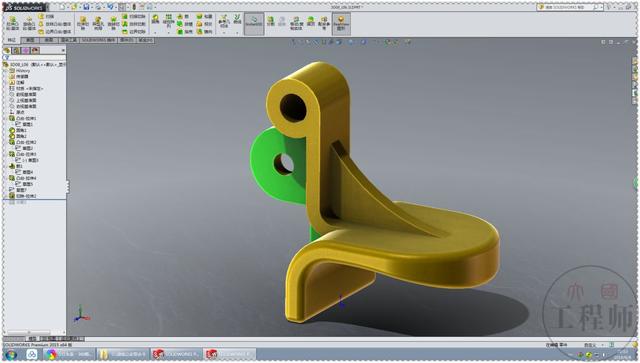Screen dimensions: 640x363
Task: Select the Fillet (圆角) tool
Action: pyautogui.click(x=155, y=20)
